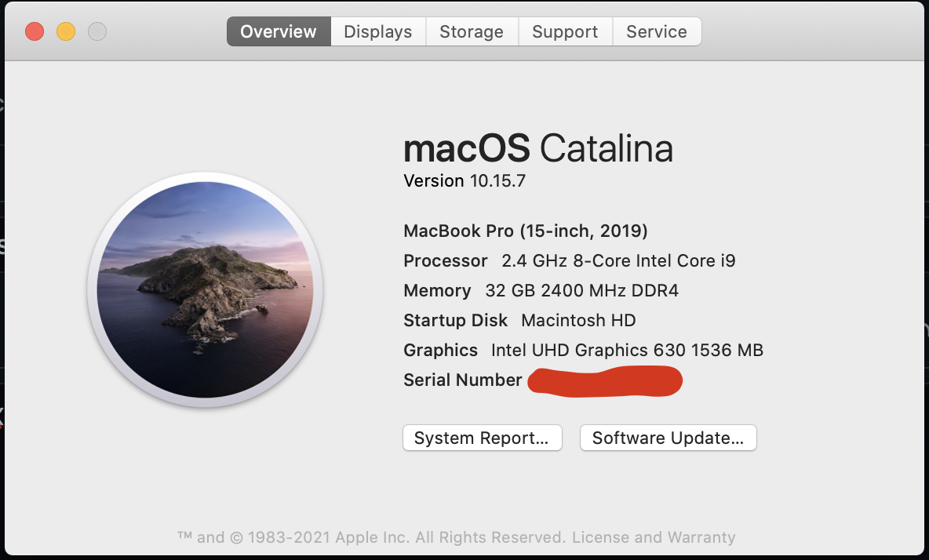Select the Overview tab
The image size is (929, 560).
click(x=279, y=31)
